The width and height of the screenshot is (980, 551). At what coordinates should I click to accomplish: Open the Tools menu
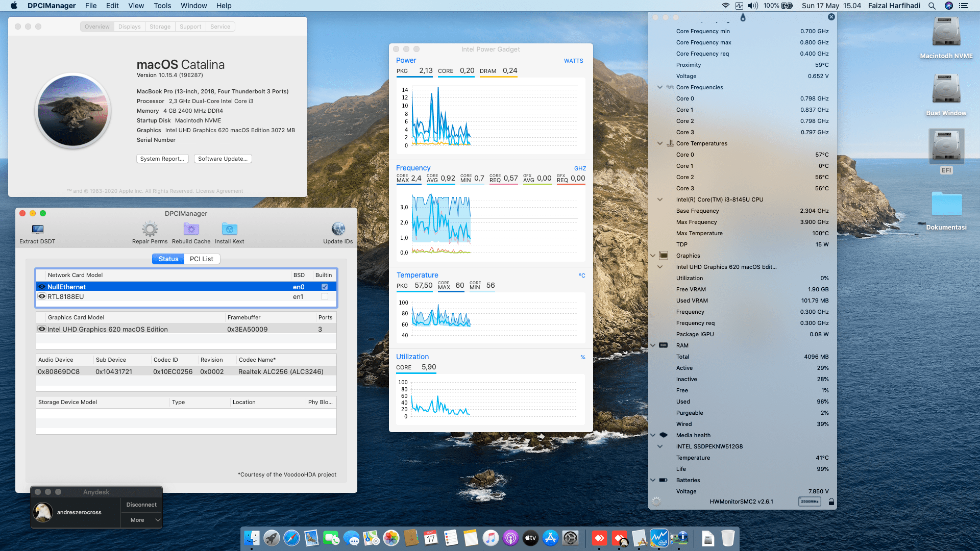coord(162,6)
